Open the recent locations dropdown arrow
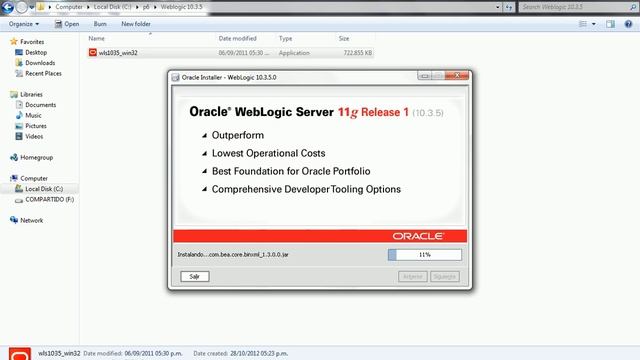The image size is (640, 360). coord(31,7)
